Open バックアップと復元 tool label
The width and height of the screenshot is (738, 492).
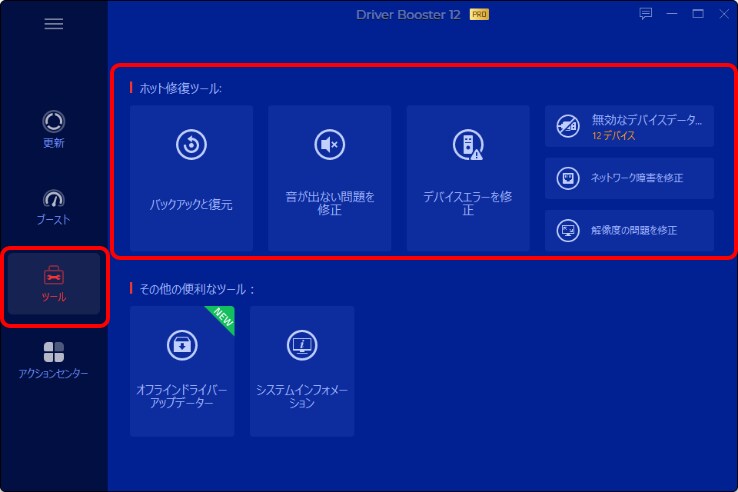191,204
